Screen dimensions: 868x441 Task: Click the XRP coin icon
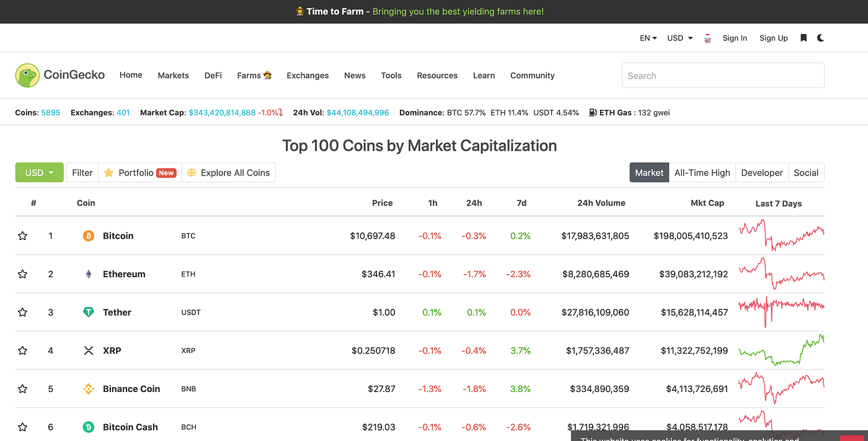click(x=89, y=350)
